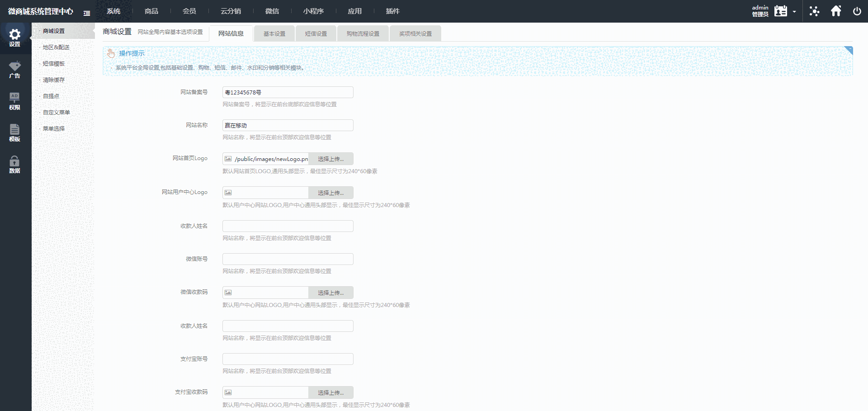Click the image icon in 网站用户中心Logo field
The width and height of the screenshot is (868, 411).
point(228,193)
